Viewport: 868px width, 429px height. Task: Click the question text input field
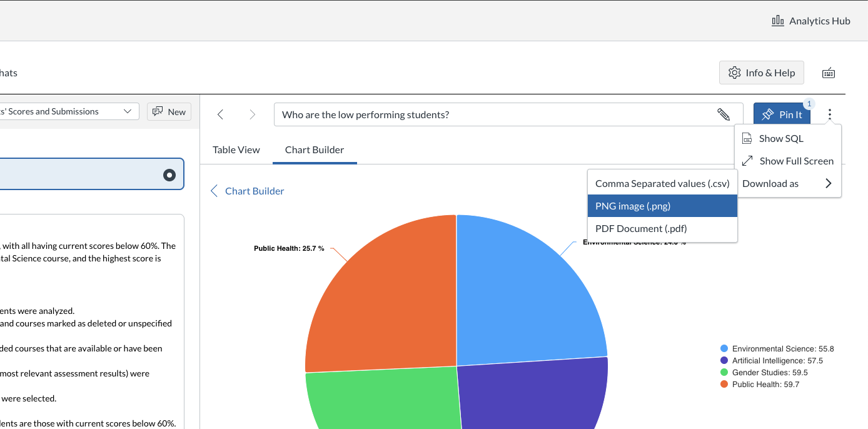pos(494,114)
